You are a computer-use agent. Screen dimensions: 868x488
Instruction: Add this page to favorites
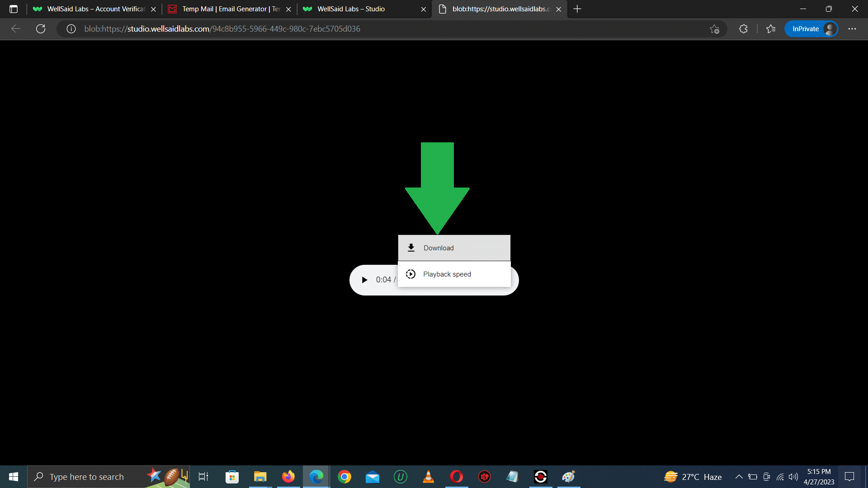pos(714,29)
